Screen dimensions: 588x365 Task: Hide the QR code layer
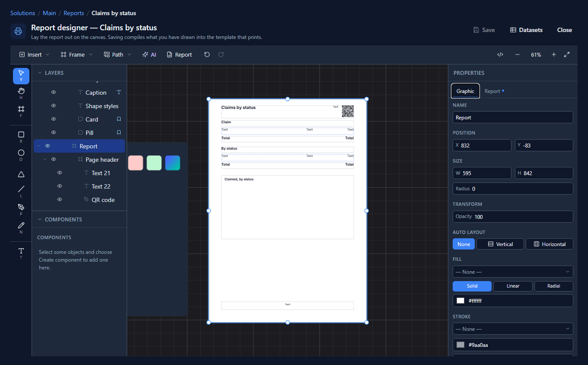(x=60, y=200)
